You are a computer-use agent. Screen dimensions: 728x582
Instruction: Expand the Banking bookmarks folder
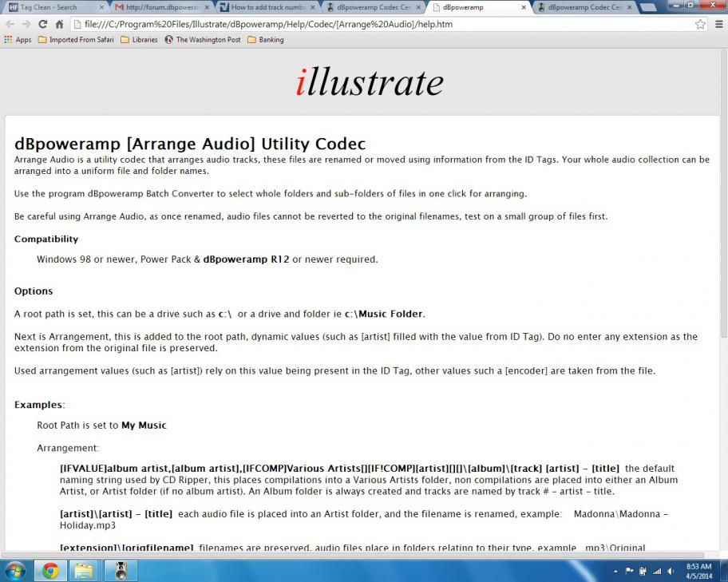pyautogui.click(x=266, y=40)
